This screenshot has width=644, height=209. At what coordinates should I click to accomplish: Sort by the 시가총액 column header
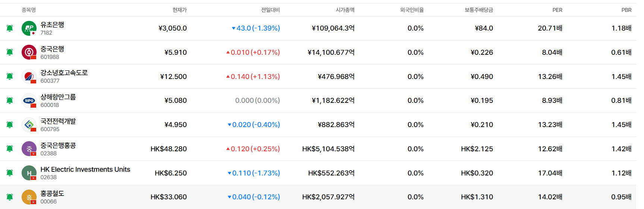coord(345,10)
